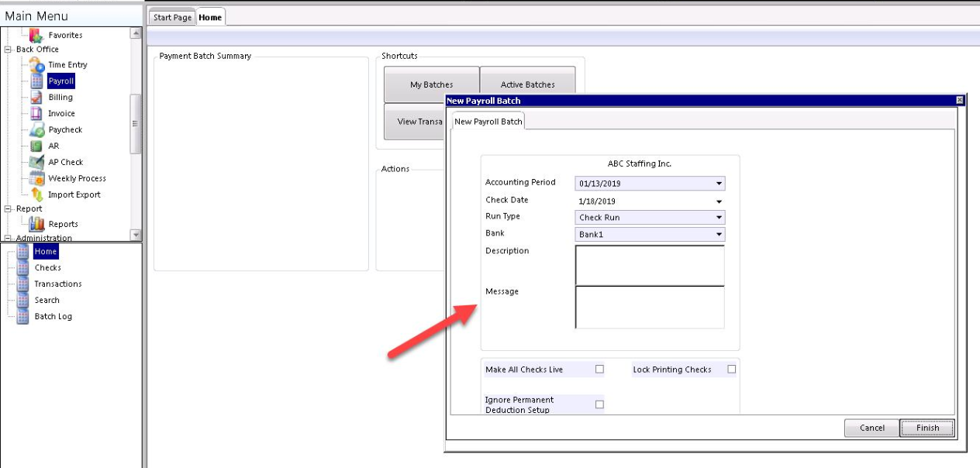Open the Checks icon in lower panel
The height and width of the screenshot is (468, 980).
(22, 268)
